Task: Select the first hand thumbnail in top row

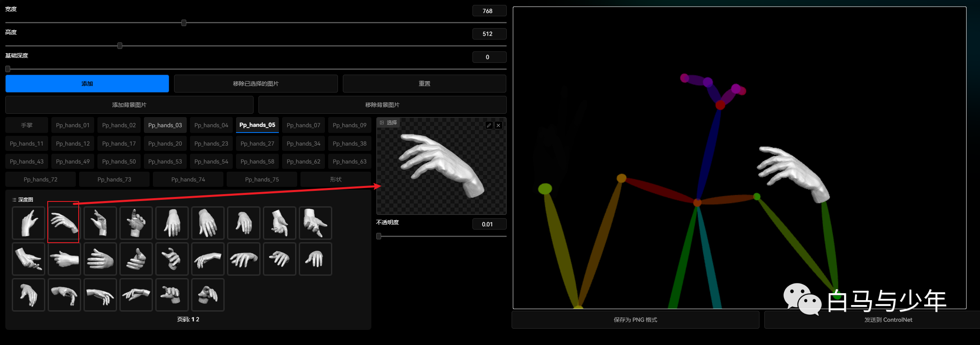Action: [28, 223]
